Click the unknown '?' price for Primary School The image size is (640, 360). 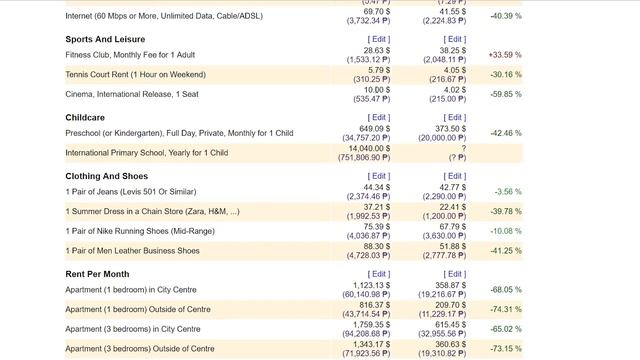tap(464, 149)
